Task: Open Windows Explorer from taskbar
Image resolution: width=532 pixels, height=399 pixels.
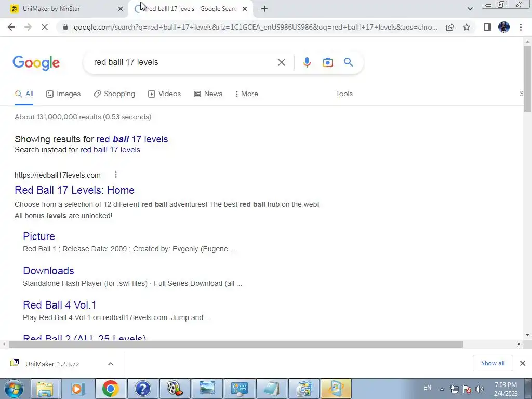Action: point(45,389)
